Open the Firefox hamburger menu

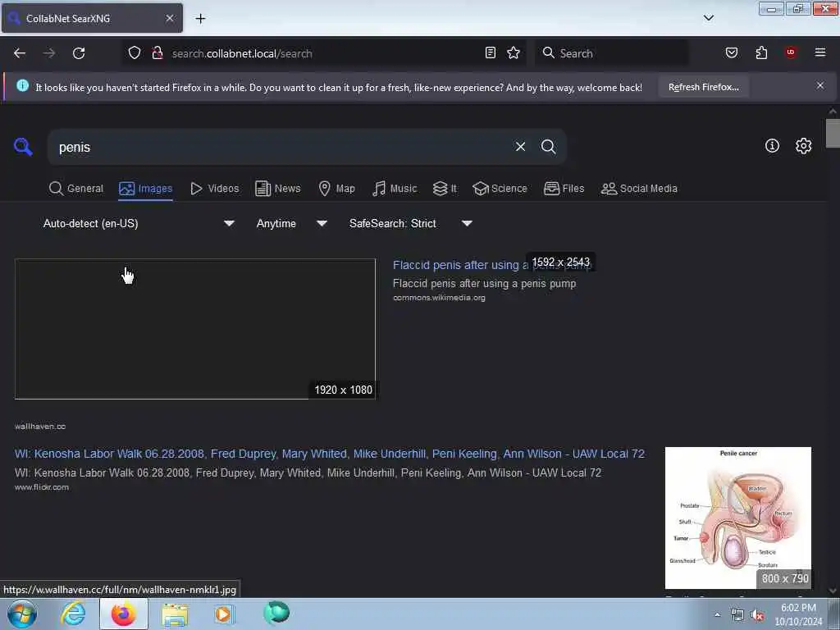click(820, 52)
